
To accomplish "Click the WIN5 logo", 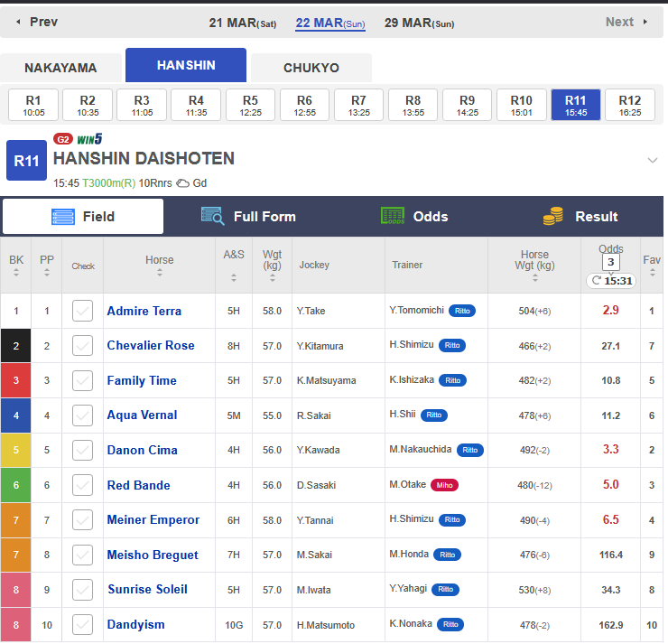I will pos(89,139).
